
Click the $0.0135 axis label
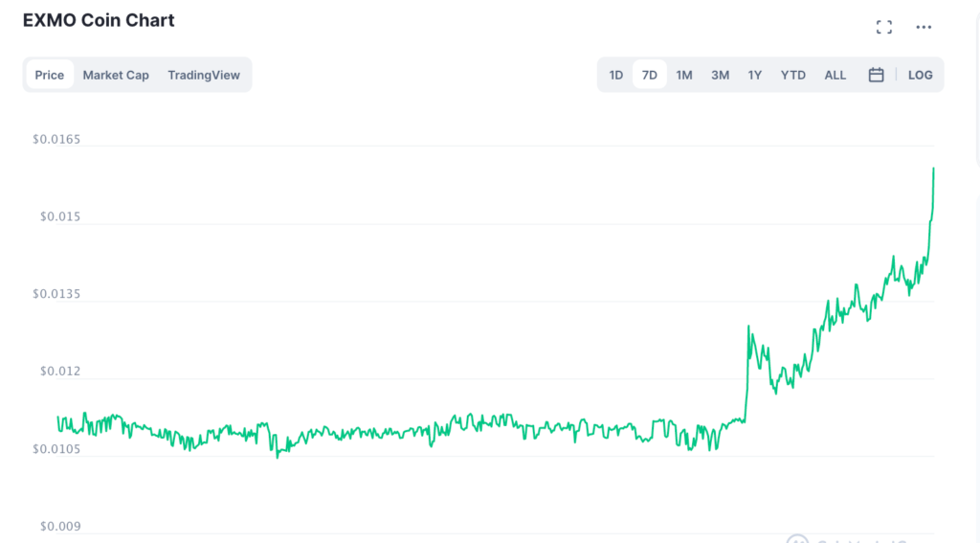click(x=56, y=294)
